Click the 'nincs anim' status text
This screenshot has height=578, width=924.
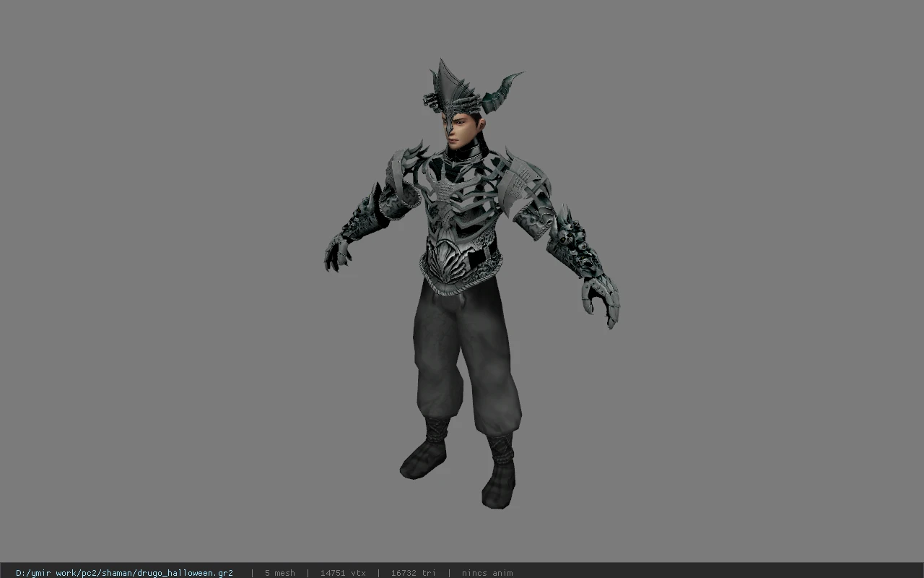click(x=487, y=573)
